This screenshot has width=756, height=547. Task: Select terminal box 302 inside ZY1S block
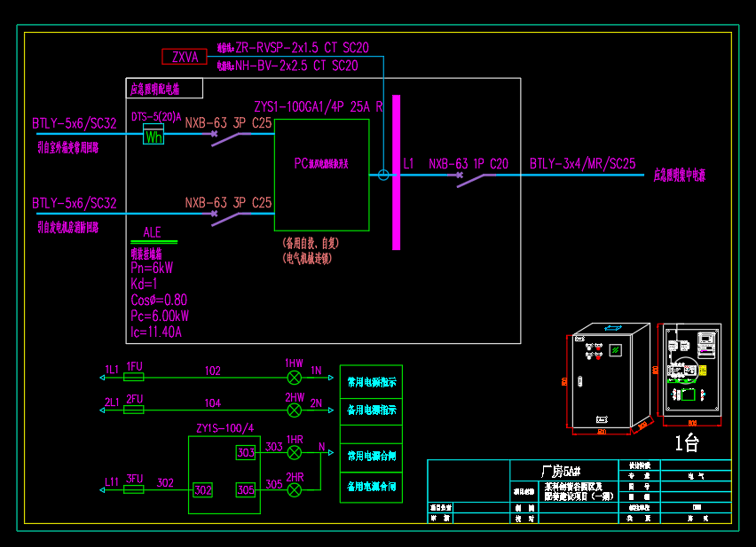point(202,490)
